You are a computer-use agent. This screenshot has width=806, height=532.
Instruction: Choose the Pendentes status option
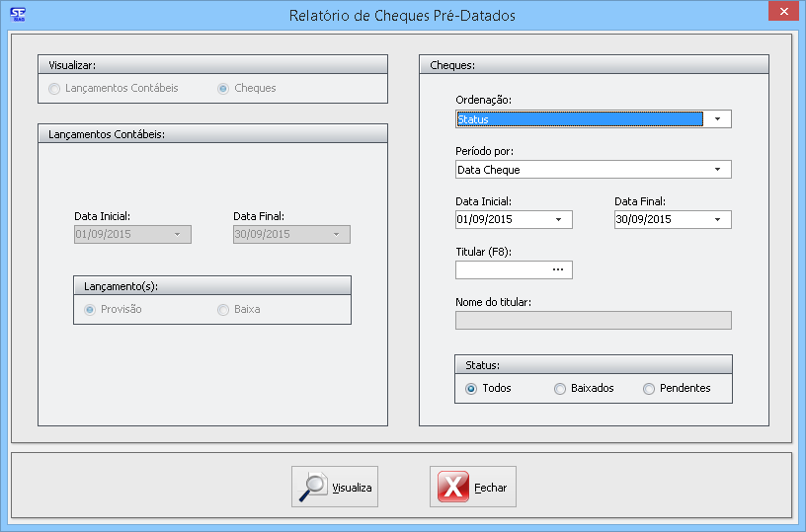[649, 389]
